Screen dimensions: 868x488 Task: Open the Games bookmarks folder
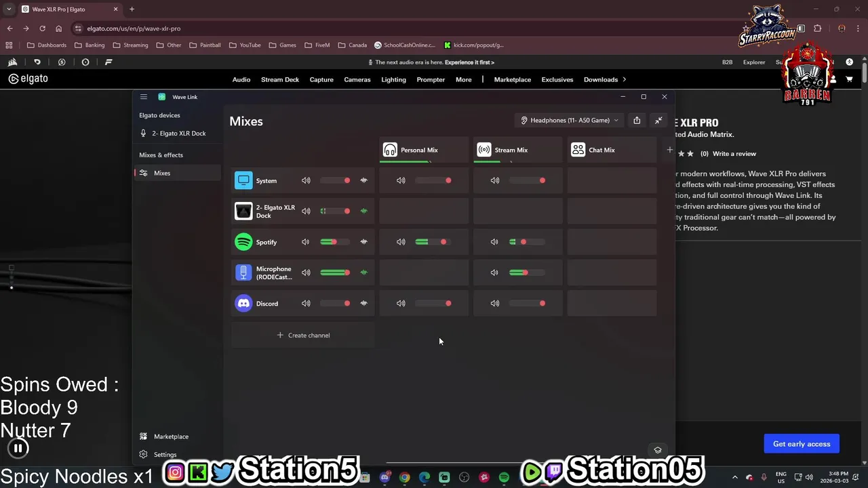tap(283, 45)
